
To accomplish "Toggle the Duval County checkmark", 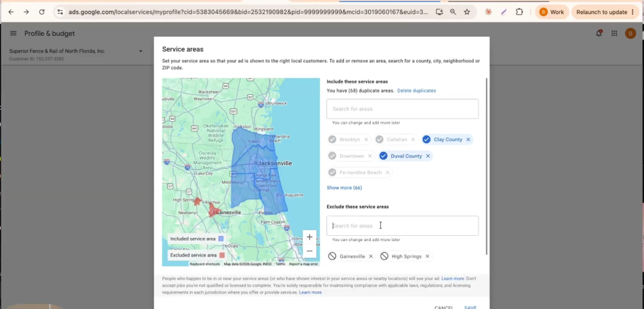I will coord(383,156).
